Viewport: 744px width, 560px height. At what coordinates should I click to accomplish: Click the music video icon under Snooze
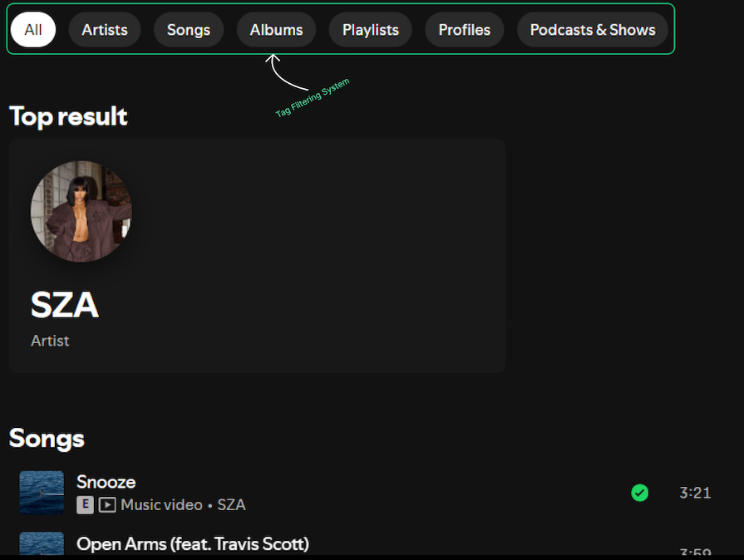click(x=107, y=504)
